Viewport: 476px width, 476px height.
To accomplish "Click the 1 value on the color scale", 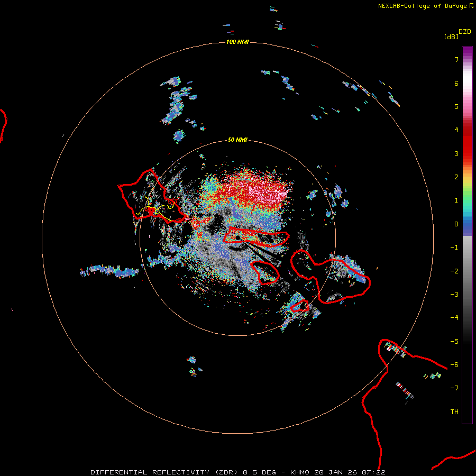I will (x=456, y=200).
